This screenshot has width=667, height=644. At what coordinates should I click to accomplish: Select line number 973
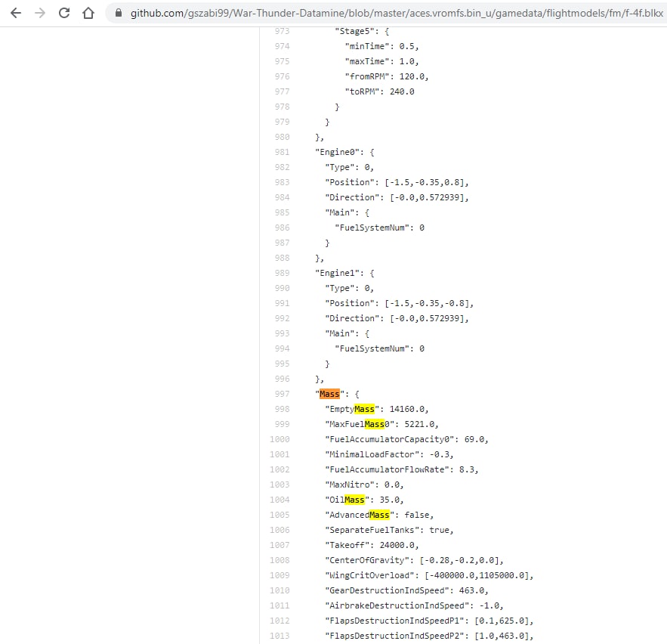(282, 31)
